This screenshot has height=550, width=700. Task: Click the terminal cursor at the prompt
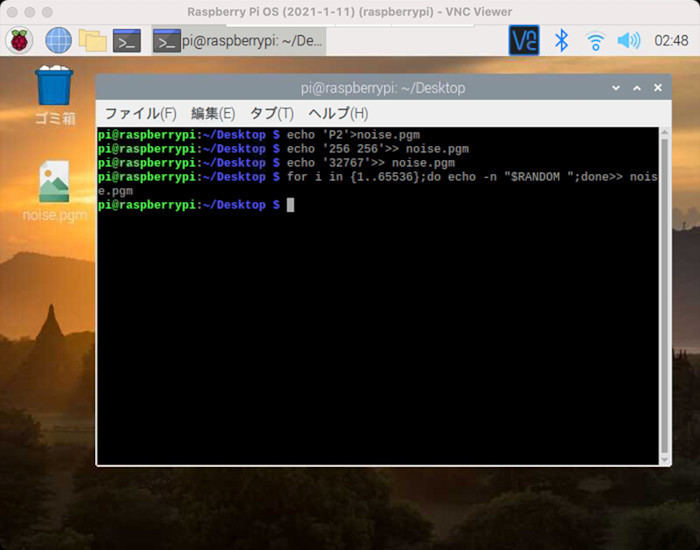point(290,205)
